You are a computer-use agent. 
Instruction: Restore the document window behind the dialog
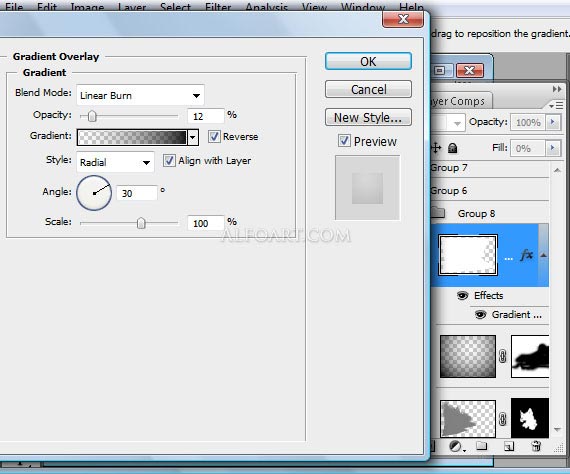point(440,71)
